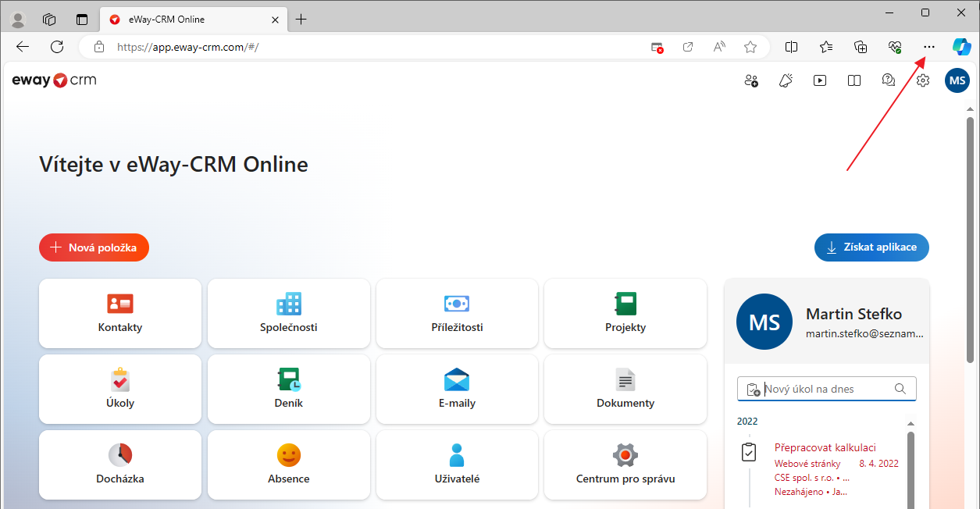Image resolution: width=980 pixels, height=509 pixels.
Task: Click the browser address bar URL
Action: [187, 47]
